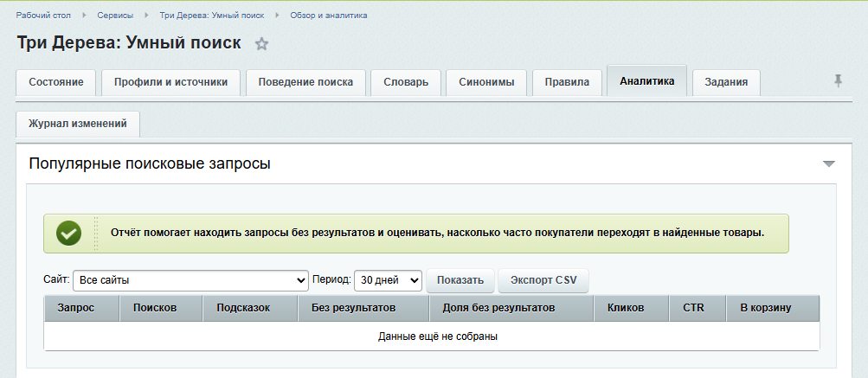Open the Синонимы tab
This screenshot has height=378, width=868.
point(486,82)
